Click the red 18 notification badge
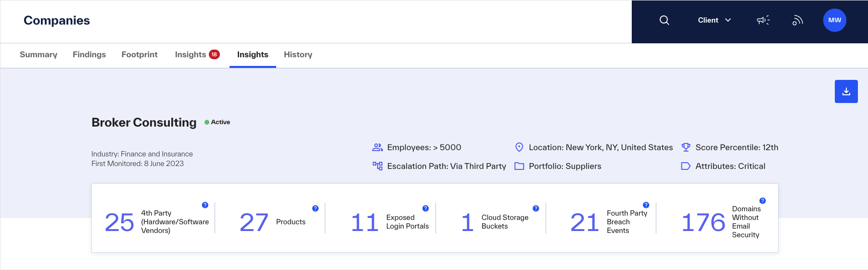Screen dimensions: 868x270 (214, 54)
